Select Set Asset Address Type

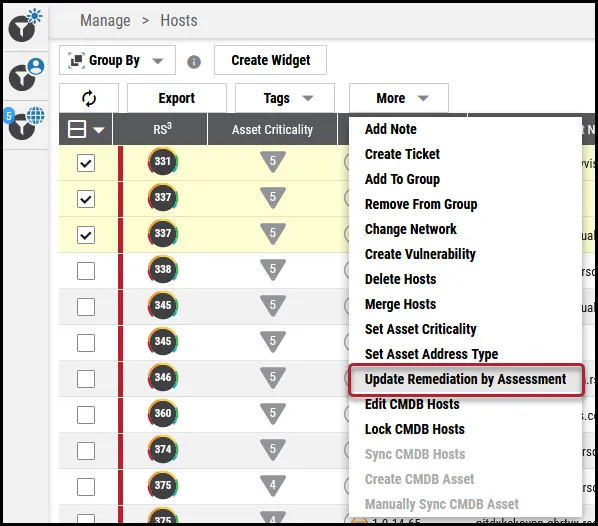(431, 354)
